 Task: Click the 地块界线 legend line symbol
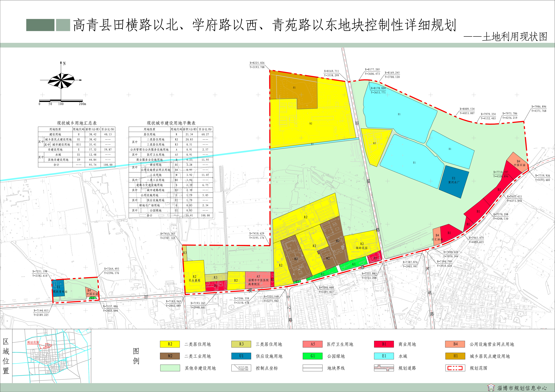click(313, 368)
